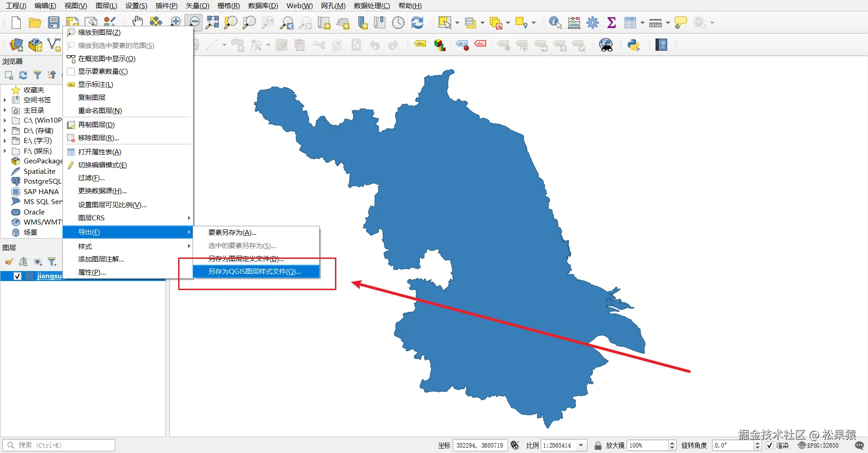
Task: Select 移除图层(R)... in context menu
Action: 128,138
